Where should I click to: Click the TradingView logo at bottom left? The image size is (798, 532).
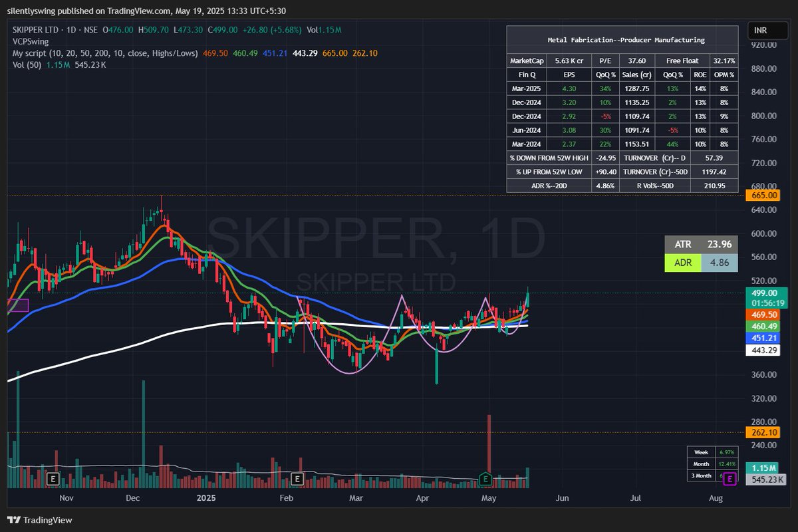[x=40, y=520]
